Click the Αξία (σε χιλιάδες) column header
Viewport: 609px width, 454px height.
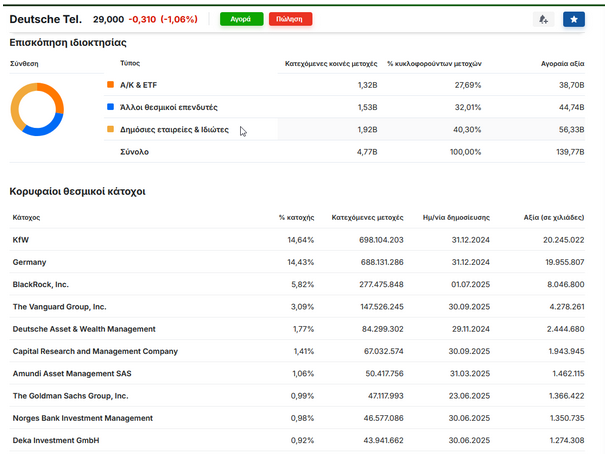pyautogui.click(x=554, y=216)
